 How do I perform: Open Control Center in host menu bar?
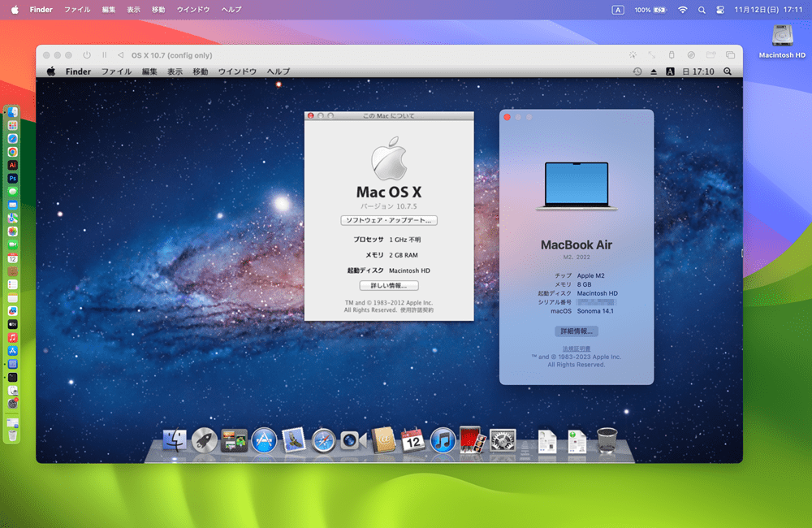(x=719, y=9)
